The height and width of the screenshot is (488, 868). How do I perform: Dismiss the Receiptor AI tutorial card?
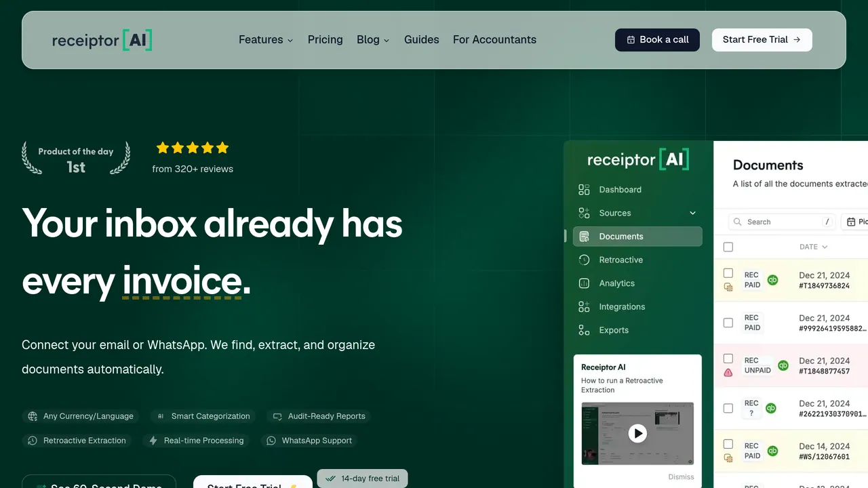[x=681, y=476]
